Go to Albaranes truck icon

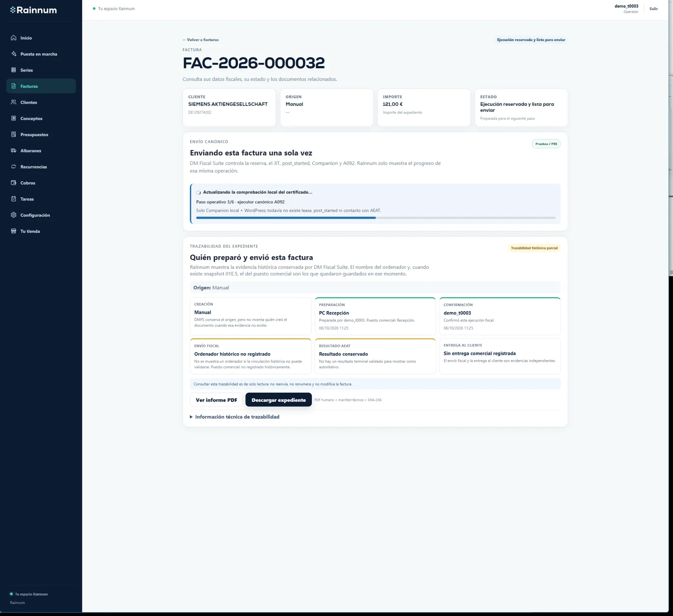13,151
